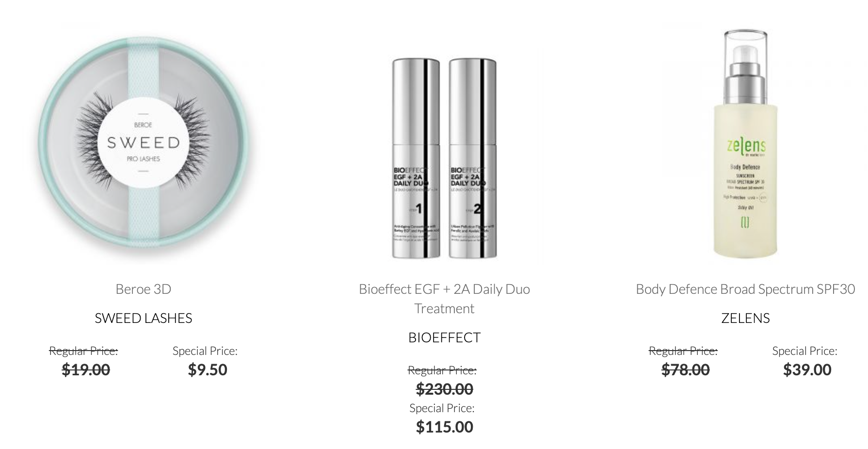Image resolution: width=868 pixels, height=449 pixels.
Task: Open Bioeffect EGF + 2A Daily Duo Treatment link
Action: pos(444,299)
